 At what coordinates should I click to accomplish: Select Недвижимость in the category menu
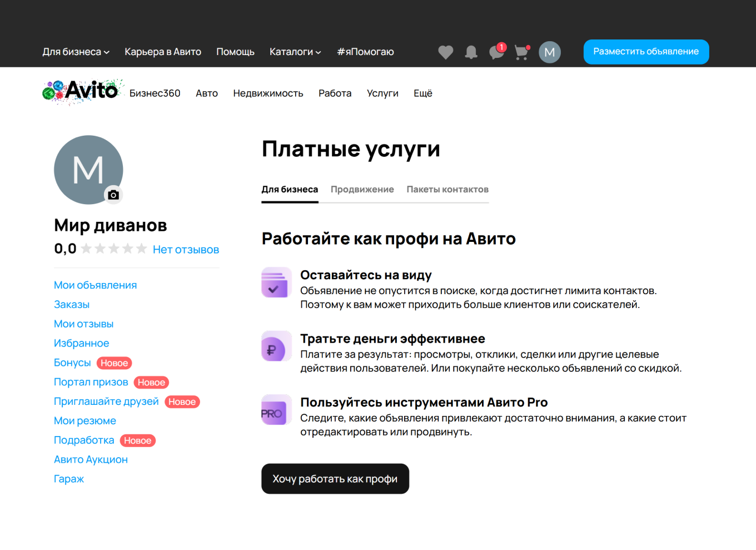coord(268,93)
